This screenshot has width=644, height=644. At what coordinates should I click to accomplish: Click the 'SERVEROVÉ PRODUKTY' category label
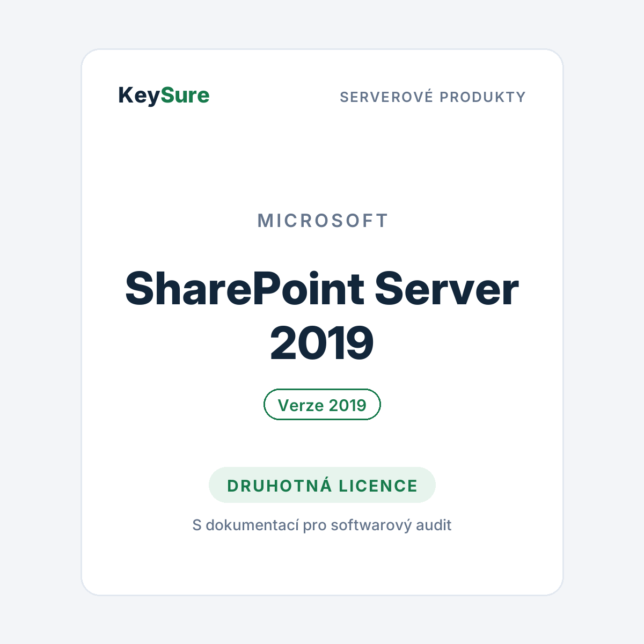433,97
